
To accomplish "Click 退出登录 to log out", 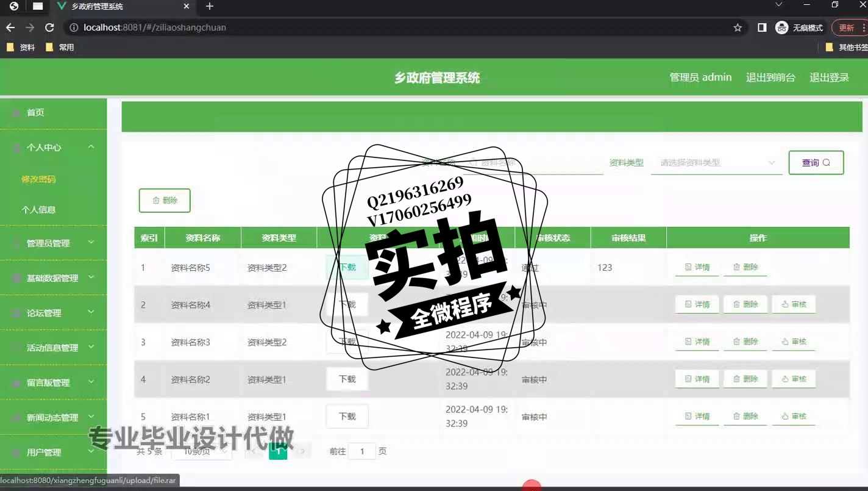I will click(x=829, y=77).
